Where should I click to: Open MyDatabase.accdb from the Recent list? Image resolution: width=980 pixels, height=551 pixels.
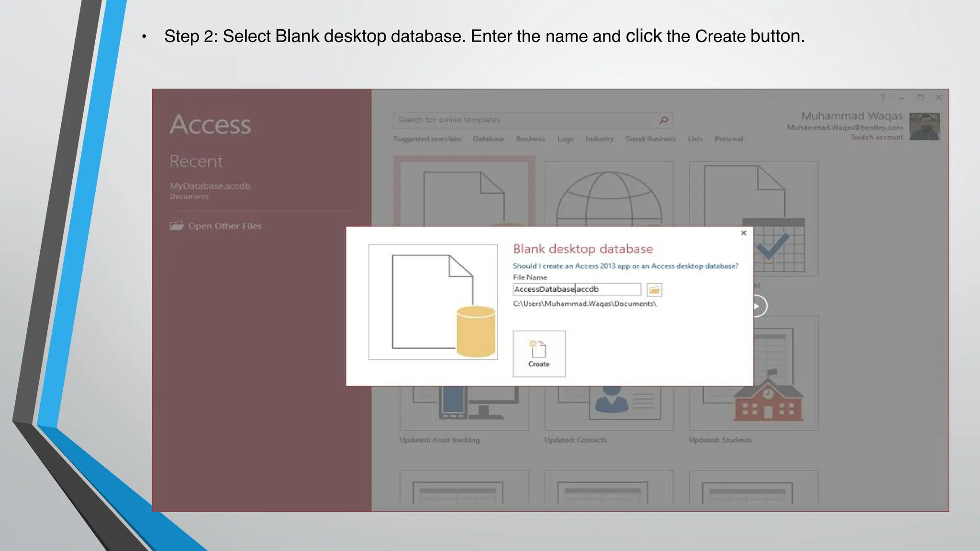click(x=210, y=189)
